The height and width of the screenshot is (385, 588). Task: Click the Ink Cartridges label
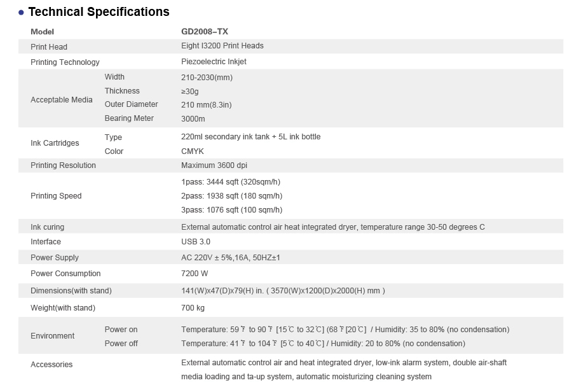(x=55, y=143)
